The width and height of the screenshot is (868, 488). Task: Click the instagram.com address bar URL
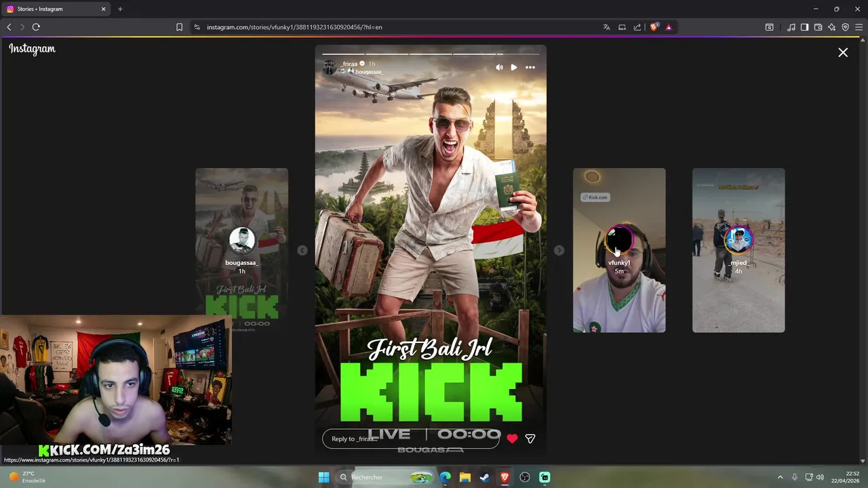(294, 27)
